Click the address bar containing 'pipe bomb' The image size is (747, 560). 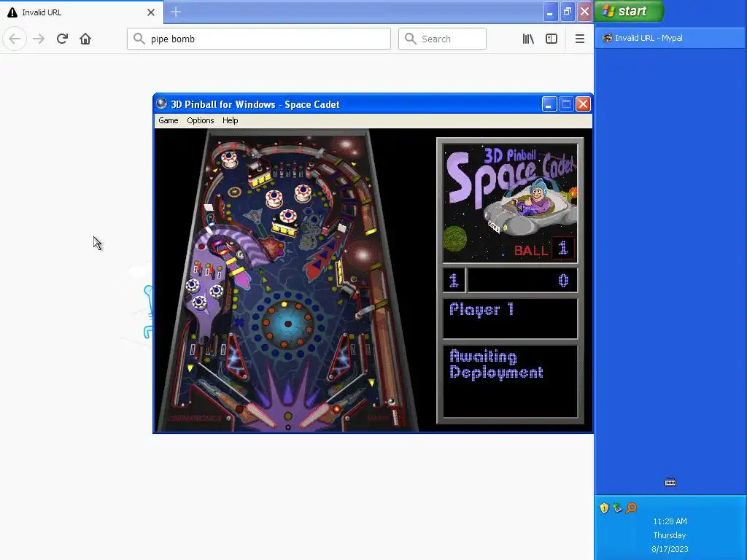[x=259, y=39]
